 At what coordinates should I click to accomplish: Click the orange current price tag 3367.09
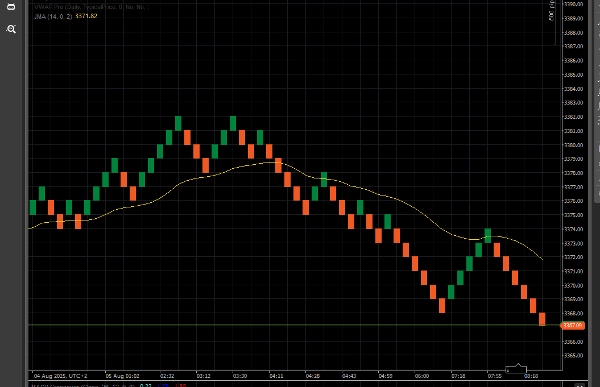[x=572, y=325]
